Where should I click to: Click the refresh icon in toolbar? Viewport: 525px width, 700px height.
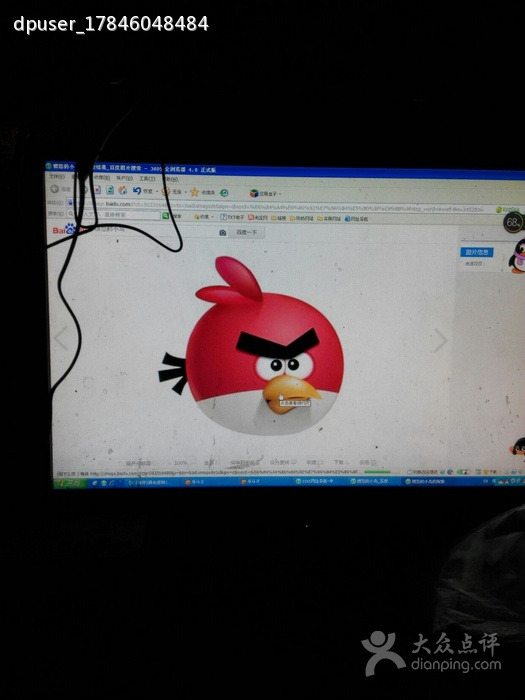click(110, 190)
